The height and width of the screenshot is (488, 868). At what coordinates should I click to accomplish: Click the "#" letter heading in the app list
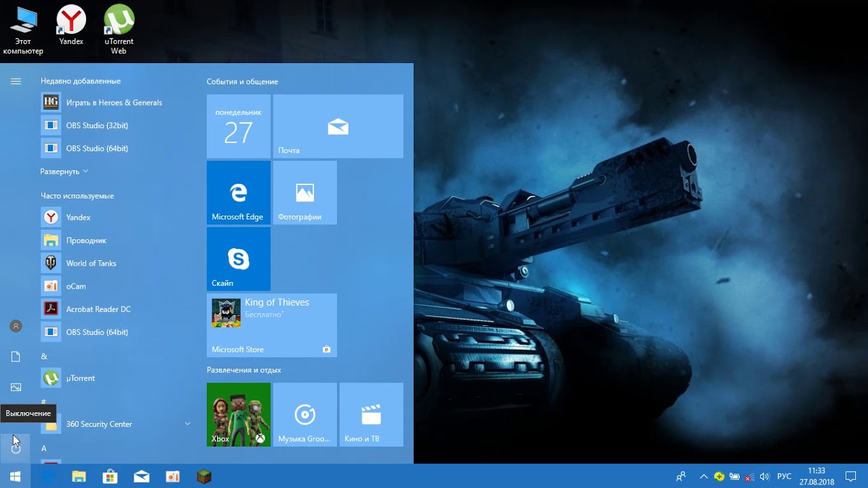pos(43,402)
